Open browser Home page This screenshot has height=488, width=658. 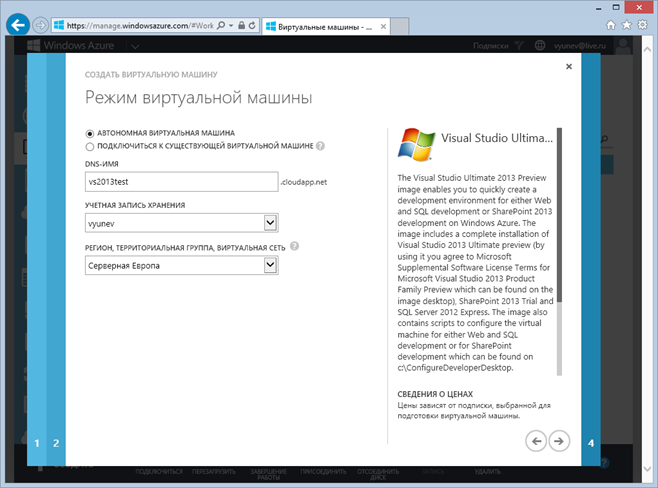[x=611, y=25]
